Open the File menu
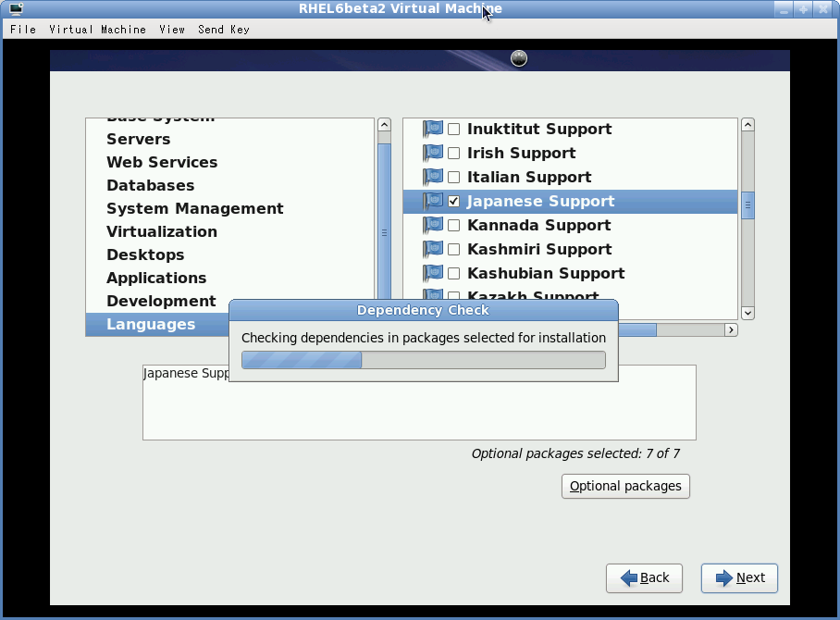Image resolution: width=840 pixels, height=620 pixels. [x=23, y=30]
